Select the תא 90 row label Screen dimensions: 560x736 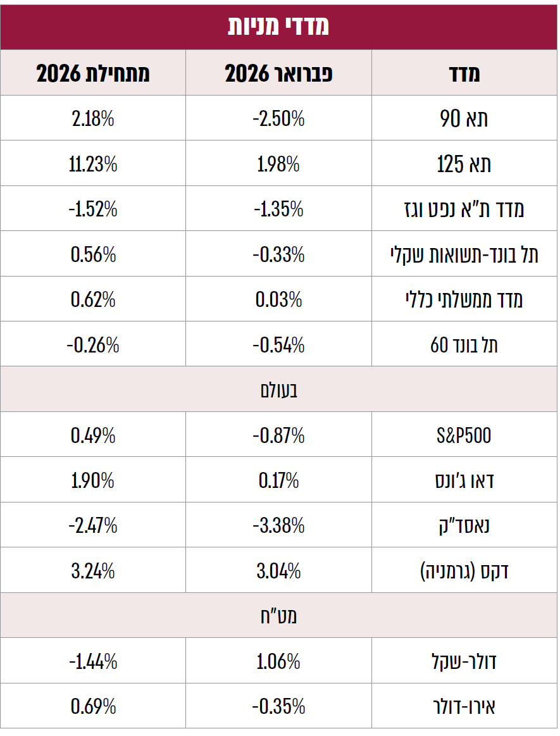(464, 119)
